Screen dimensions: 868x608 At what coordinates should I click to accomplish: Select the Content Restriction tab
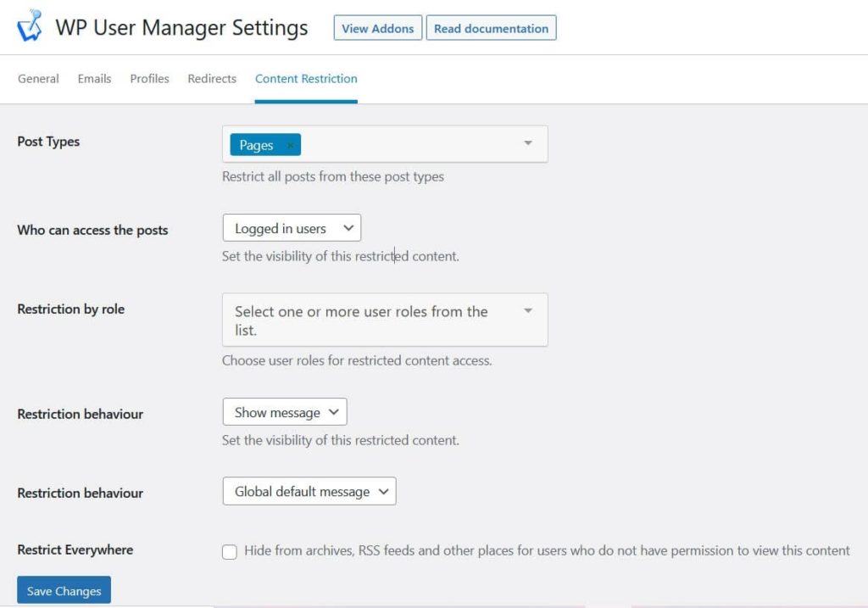tap(306, 79)
